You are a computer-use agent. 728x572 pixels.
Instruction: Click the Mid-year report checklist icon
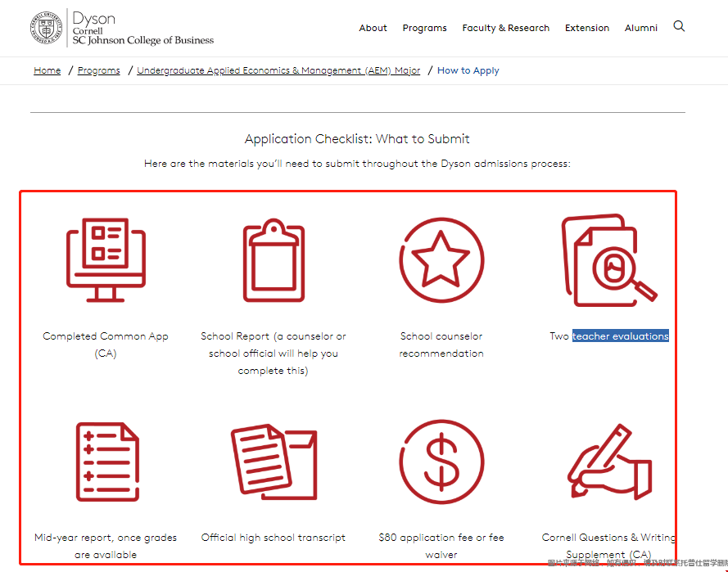107,462
